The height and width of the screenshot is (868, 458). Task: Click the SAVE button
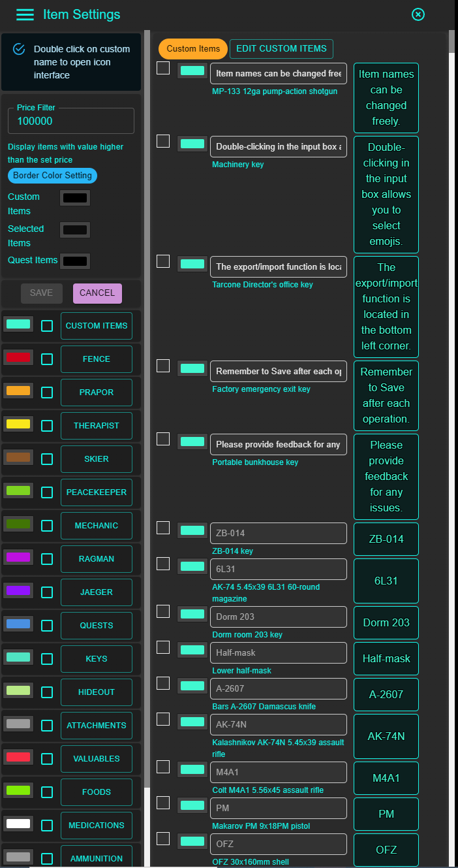pyautogui.click(x=42, y=293)
